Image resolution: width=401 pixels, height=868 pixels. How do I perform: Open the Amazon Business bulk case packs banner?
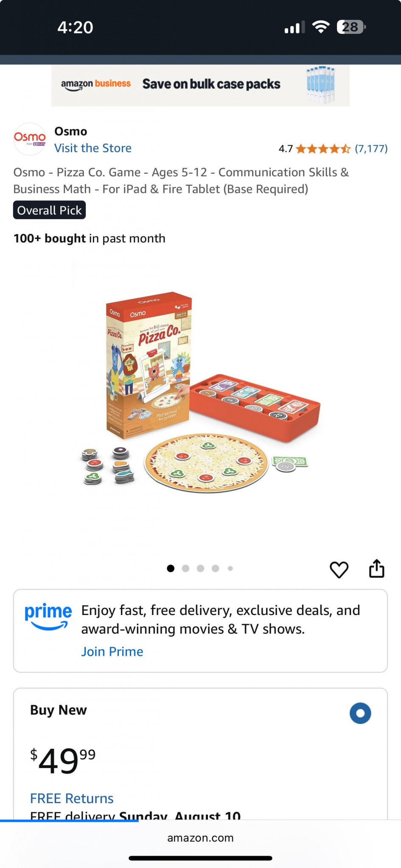tap(200, 85)
